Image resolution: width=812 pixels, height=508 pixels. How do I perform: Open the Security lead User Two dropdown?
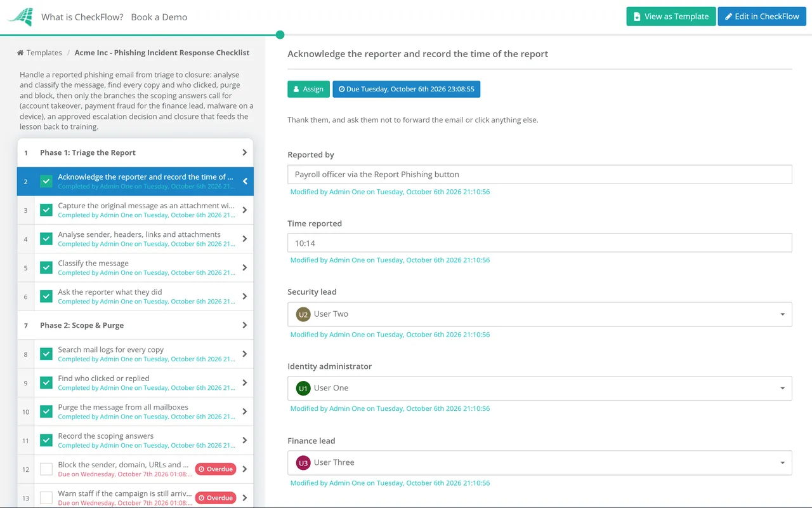539,314
